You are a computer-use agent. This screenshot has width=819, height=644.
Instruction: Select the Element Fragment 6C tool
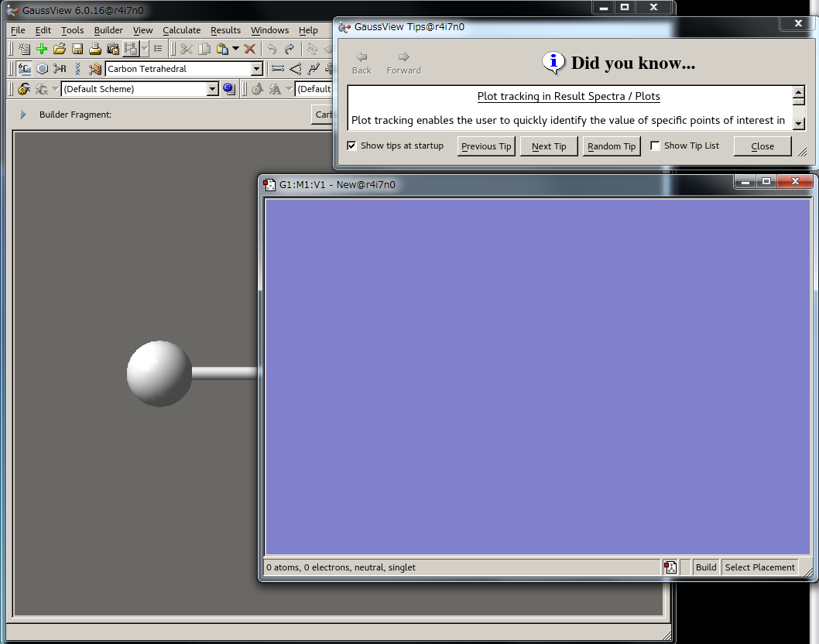tap(24, 69)
